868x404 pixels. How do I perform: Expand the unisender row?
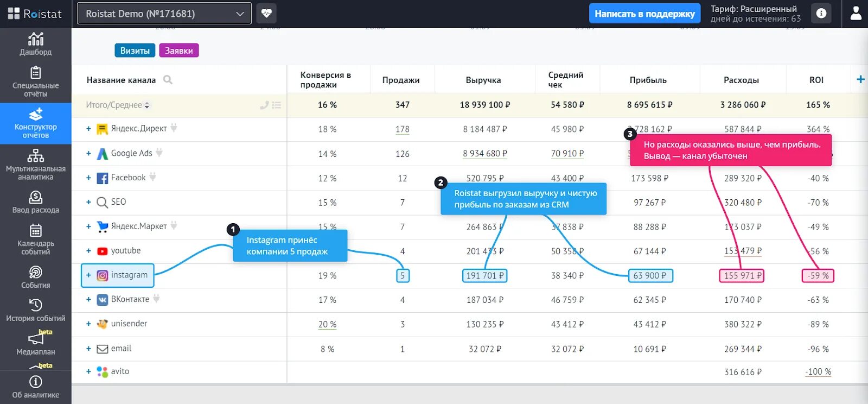88,324
